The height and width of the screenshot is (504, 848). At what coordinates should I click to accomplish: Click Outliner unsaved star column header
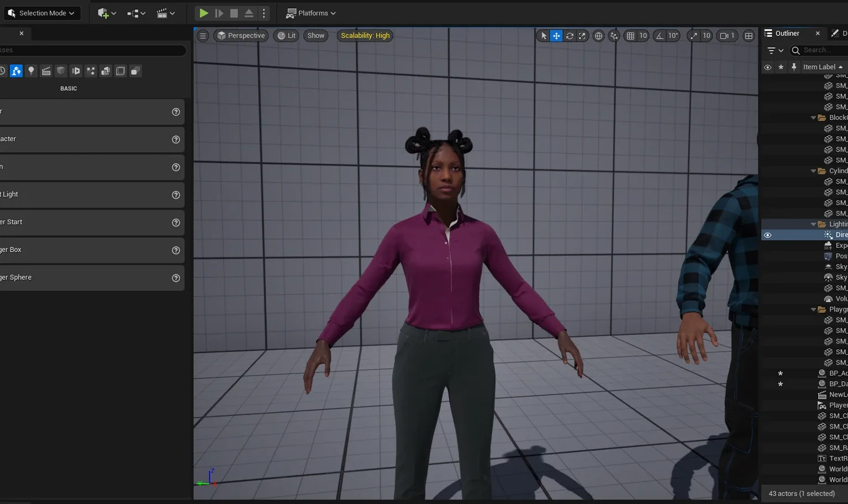pos(781,67)
